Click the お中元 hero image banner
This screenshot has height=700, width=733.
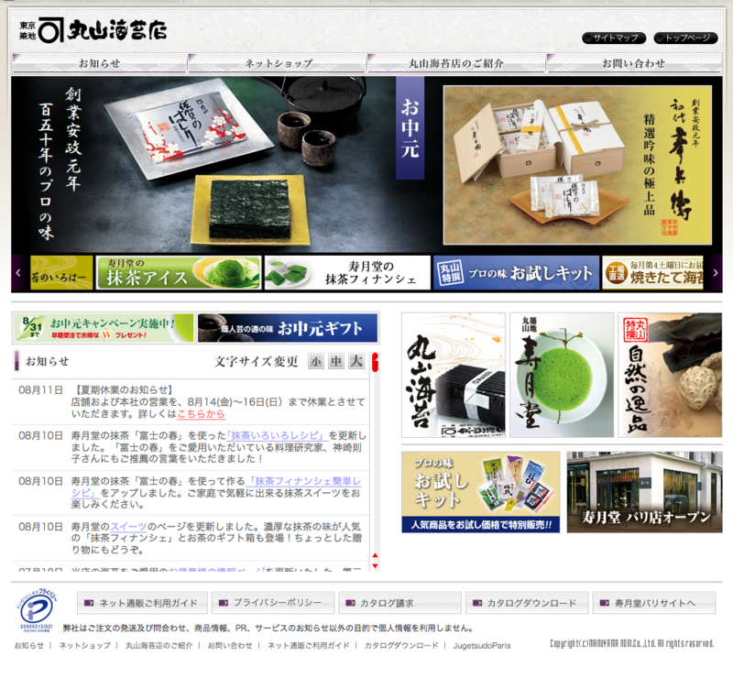pyautogui.click(x=577, y=165)
